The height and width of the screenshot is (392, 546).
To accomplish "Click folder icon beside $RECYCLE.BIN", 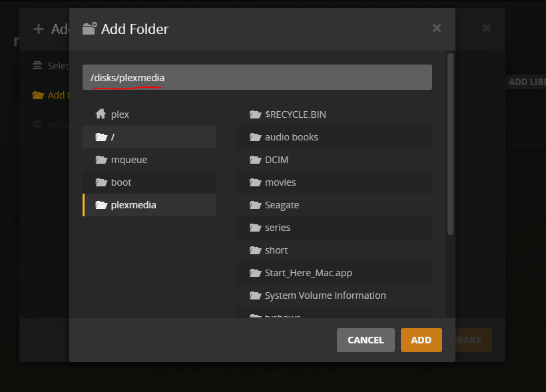I will [255, 114].
